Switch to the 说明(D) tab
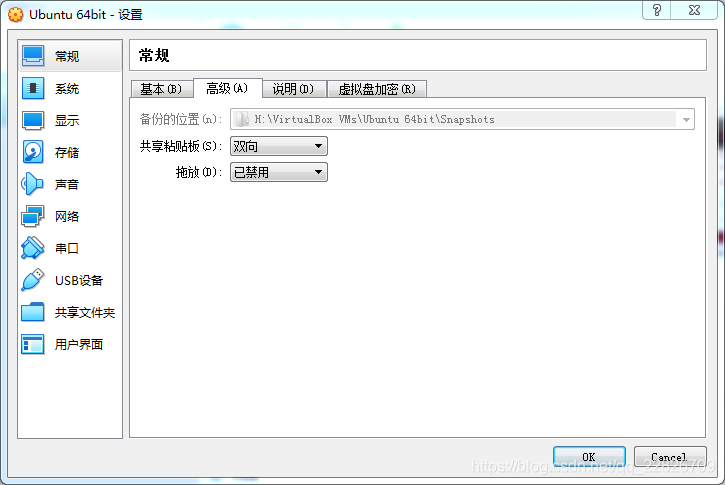 point(294,89)
